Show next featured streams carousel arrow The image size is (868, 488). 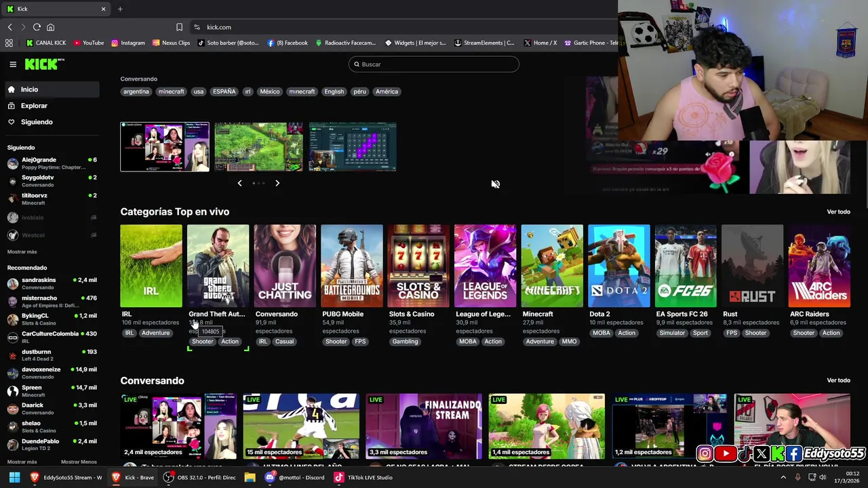[x=277, y=183]
